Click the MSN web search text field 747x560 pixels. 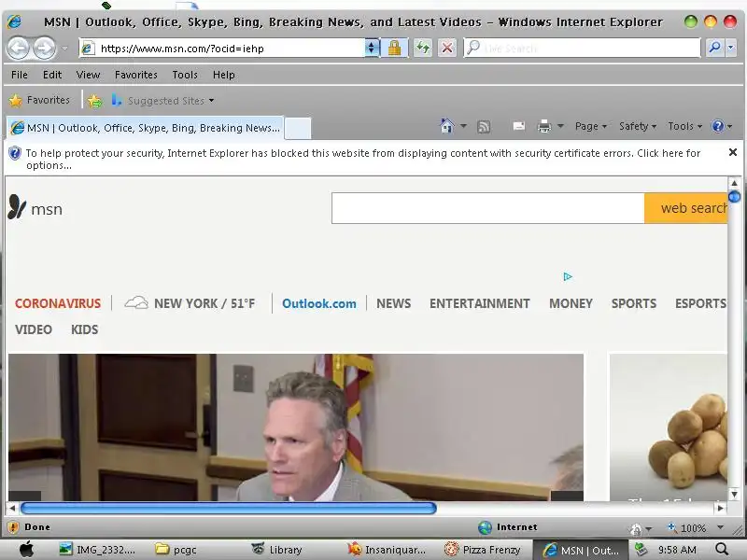[x=487, y=208]
